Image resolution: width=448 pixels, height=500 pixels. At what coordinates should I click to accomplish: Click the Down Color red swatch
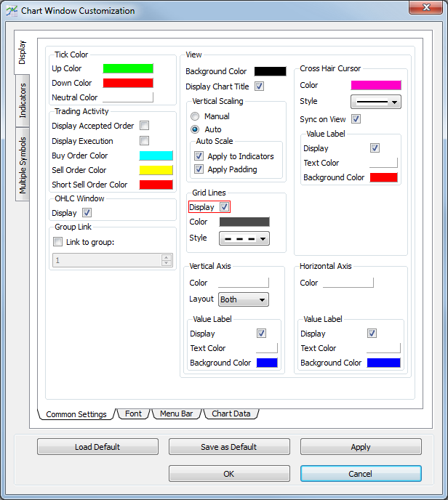pyautogui.click(x=128, y=83)
